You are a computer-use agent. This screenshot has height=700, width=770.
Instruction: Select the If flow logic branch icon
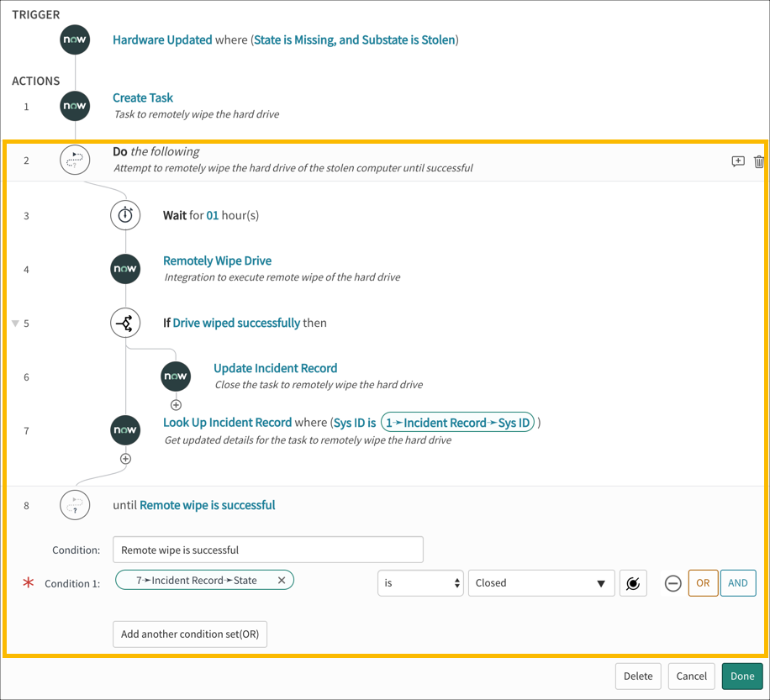pos(125,323)
